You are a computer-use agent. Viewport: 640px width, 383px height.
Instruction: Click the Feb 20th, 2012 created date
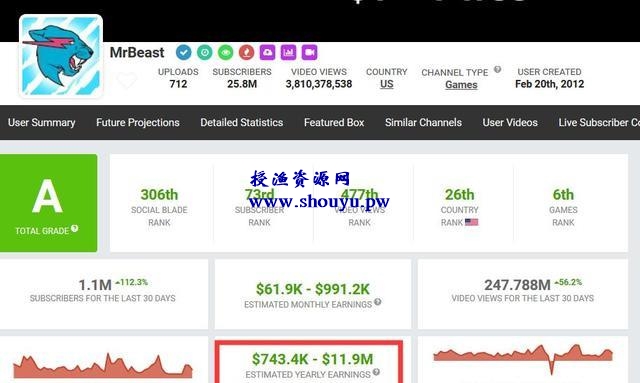click(x=549, y=84)
